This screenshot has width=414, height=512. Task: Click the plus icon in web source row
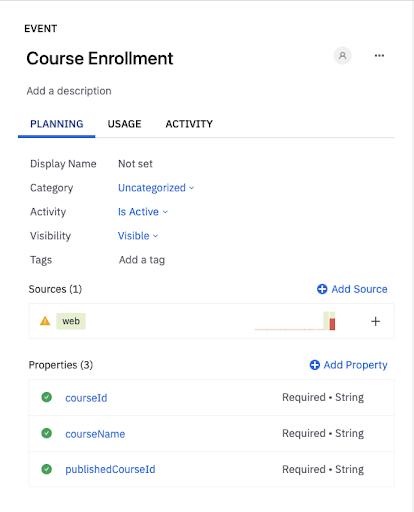pos(375,321)
